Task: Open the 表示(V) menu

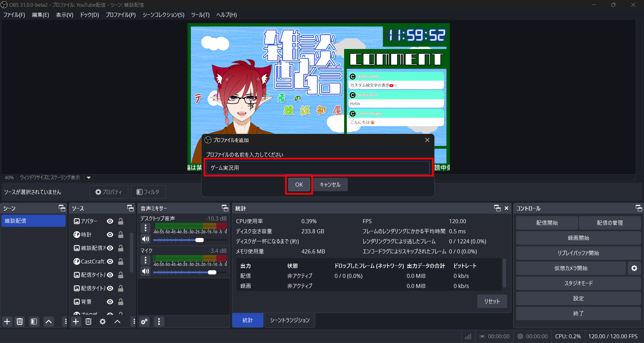Action: click(x=64, y=15)
